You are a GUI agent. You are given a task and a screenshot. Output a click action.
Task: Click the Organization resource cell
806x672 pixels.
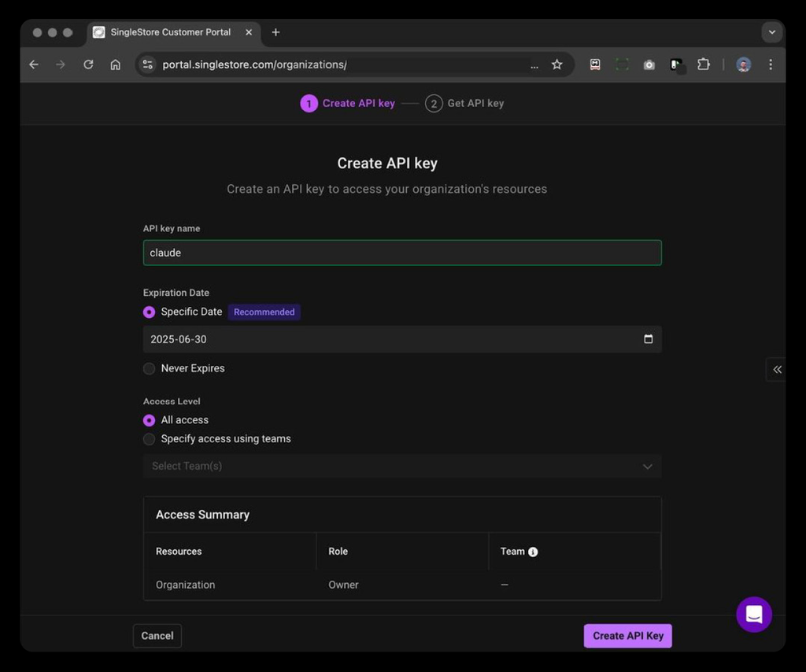(186, 585)
